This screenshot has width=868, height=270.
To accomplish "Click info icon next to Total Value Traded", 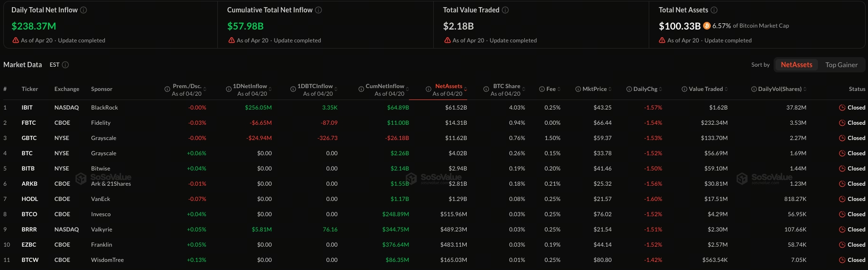I will (505, 10).
